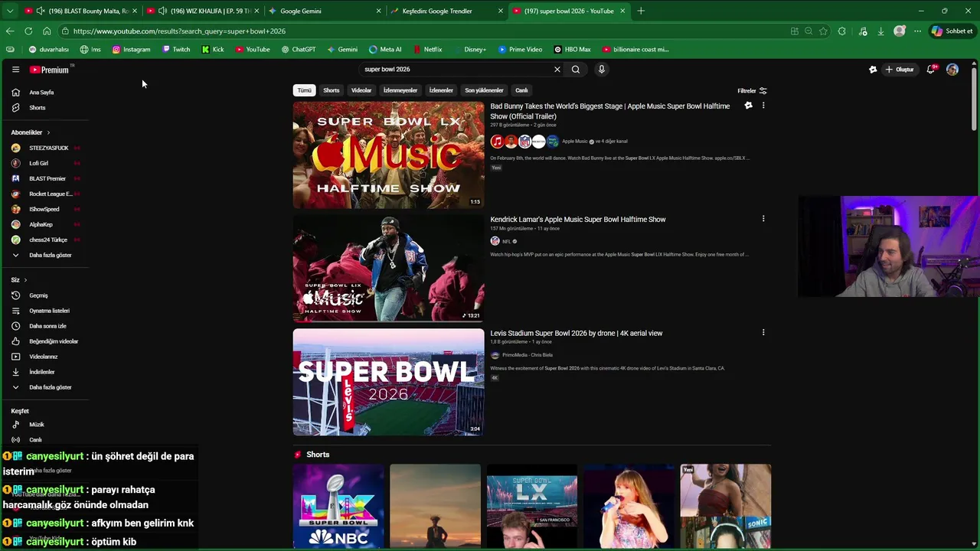Screen dimensions: 980x551
Task: Click the search magnifier button
Action: tap(576, 70)
